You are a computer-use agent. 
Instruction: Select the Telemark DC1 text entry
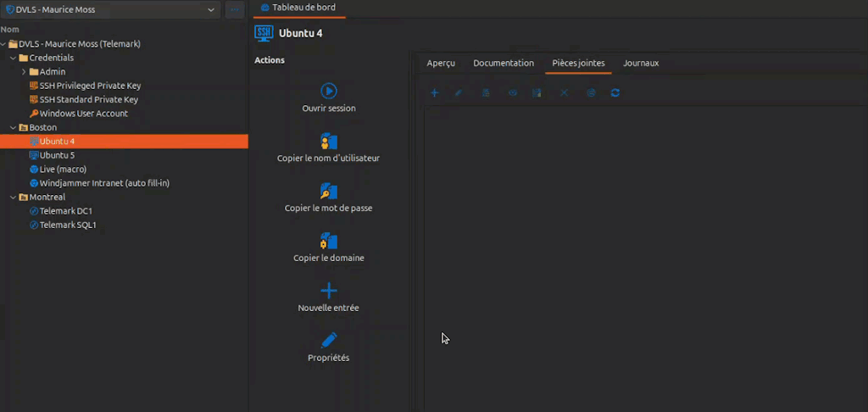[66, 211]
